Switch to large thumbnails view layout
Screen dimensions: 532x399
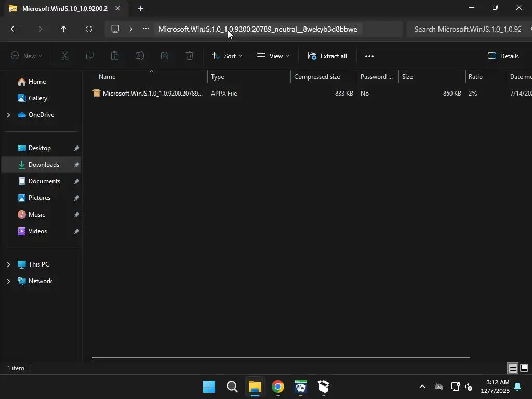(524, 368)
